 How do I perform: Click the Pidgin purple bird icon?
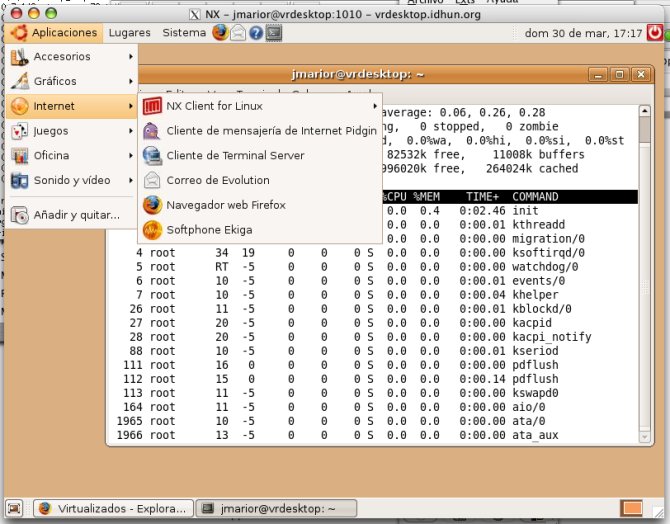click(x=152, y=131)
